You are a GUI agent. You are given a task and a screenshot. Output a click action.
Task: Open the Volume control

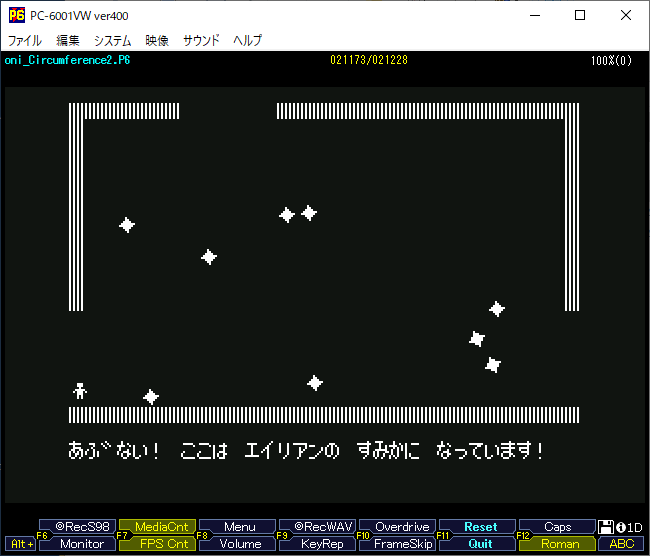point(240,544)
